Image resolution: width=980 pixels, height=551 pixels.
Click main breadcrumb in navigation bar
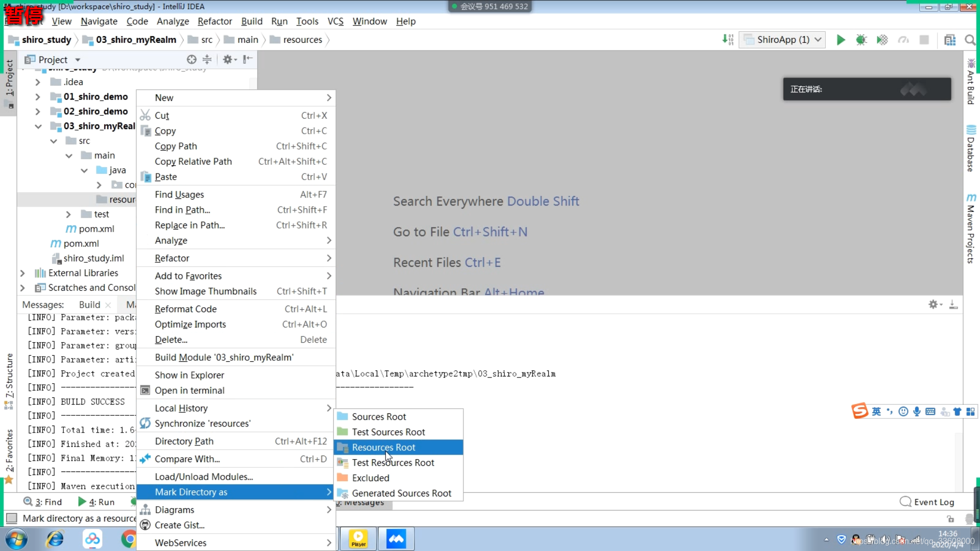coord(241,40)
